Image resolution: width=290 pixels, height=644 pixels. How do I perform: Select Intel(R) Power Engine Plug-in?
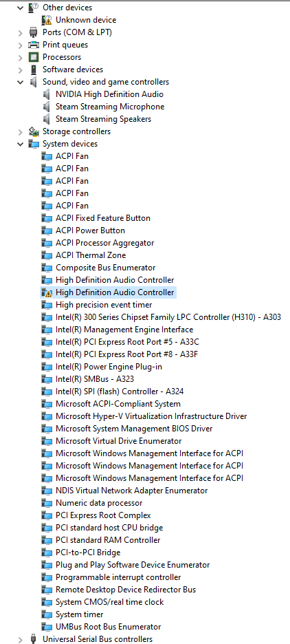click(x=109, y=366)
